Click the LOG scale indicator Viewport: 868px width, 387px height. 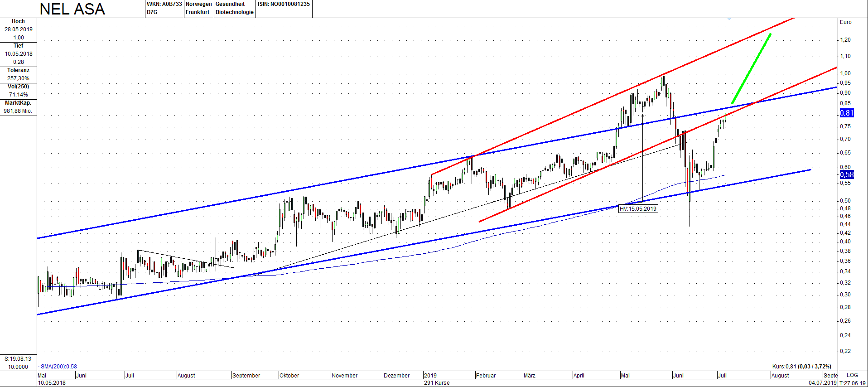[852, 375]
